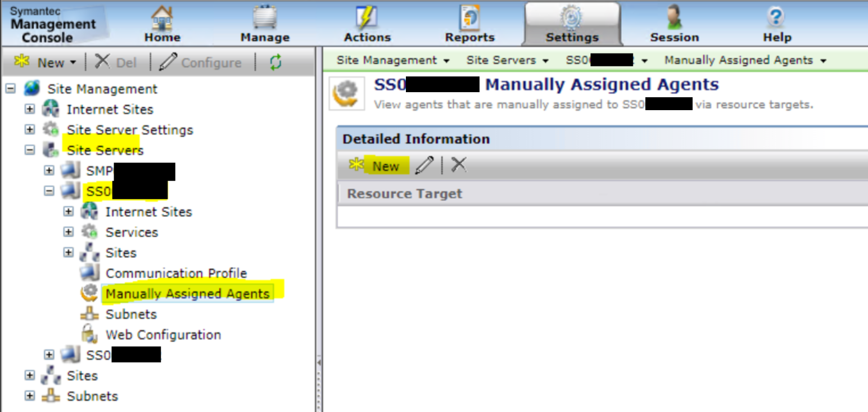The width and height of the screenshot is (868, 412).
Task: Click the gear icon beside Site Server Settings
Action: point(51,130)
